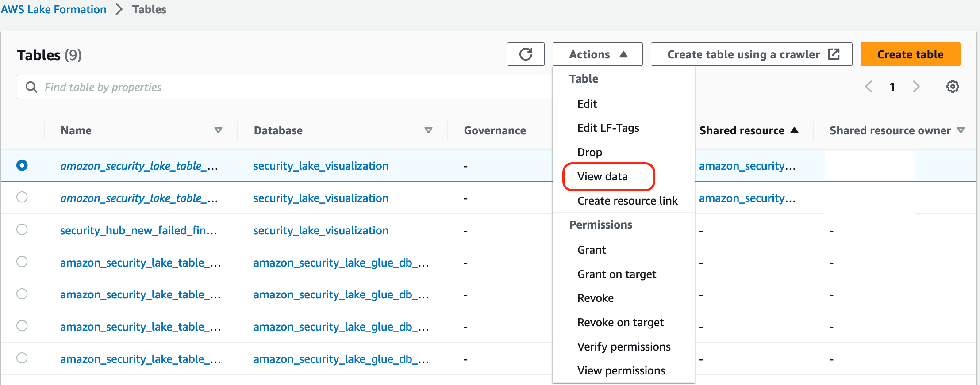Select radio for sixth table row
The width and height of the screenshot is (980, 385).
click(22, 326)
